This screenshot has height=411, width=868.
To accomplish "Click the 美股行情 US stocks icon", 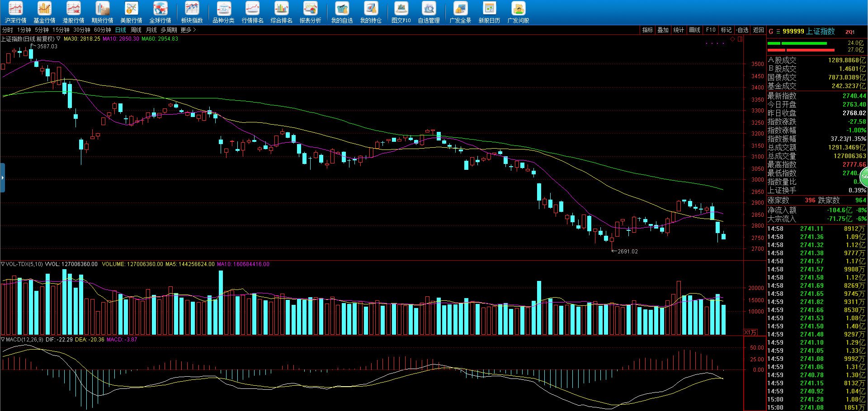I will pos(131,12).
